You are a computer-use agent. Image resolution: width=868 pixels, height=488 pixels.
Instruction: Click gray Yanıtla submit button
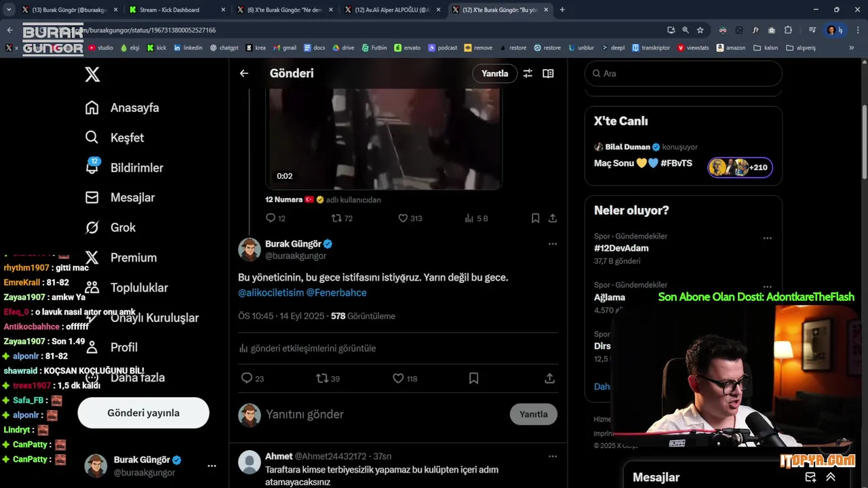(x=534, y=414)
